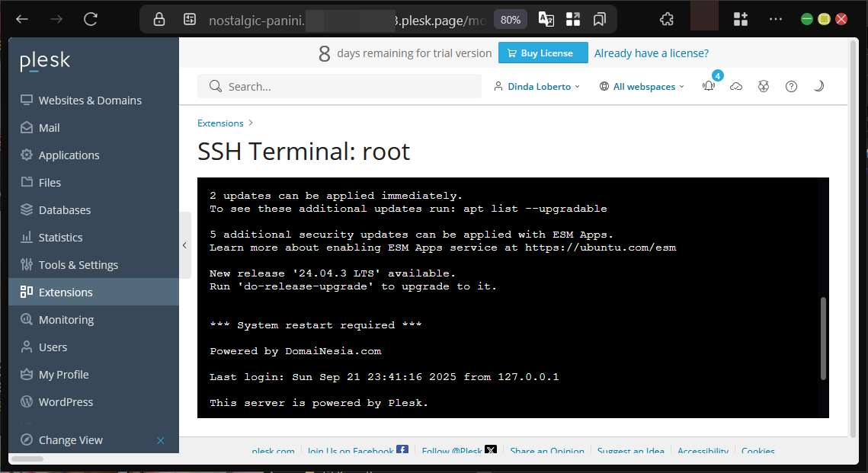Open the All webspaces dropdown

[x=642, y=87]
